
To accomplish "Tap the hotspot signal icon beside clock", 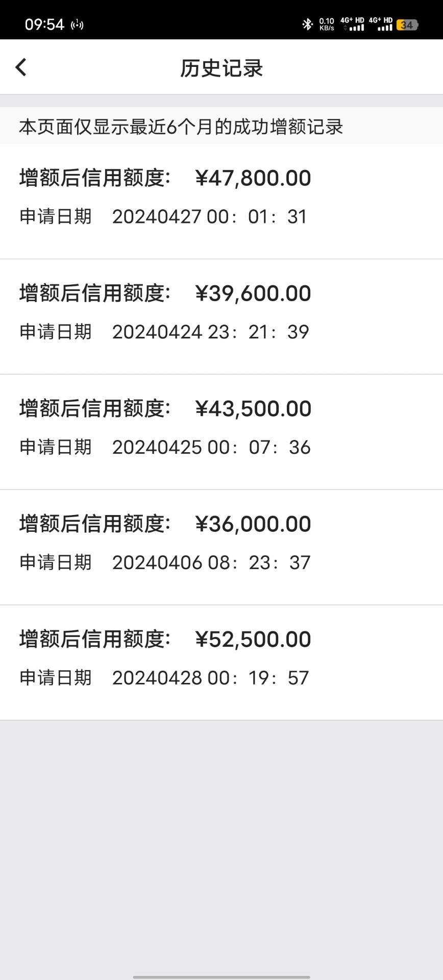I will (x=77, y=24).
